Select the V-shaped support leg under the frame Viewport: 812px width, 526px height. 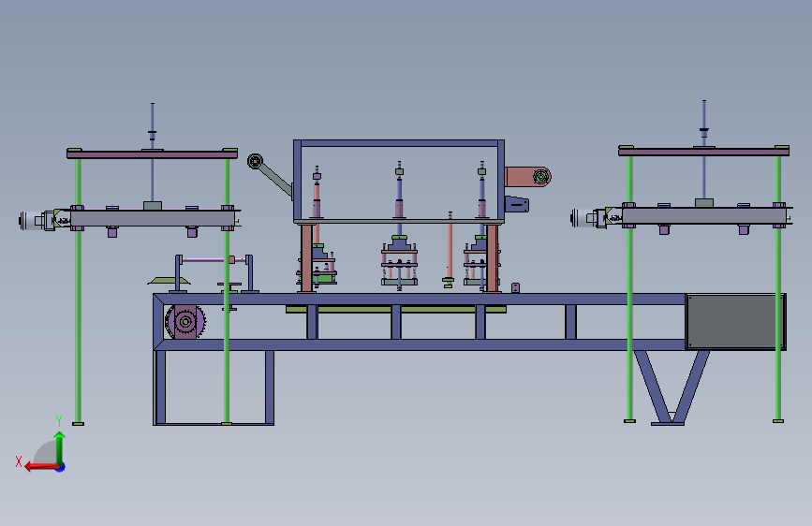(672, 387)
